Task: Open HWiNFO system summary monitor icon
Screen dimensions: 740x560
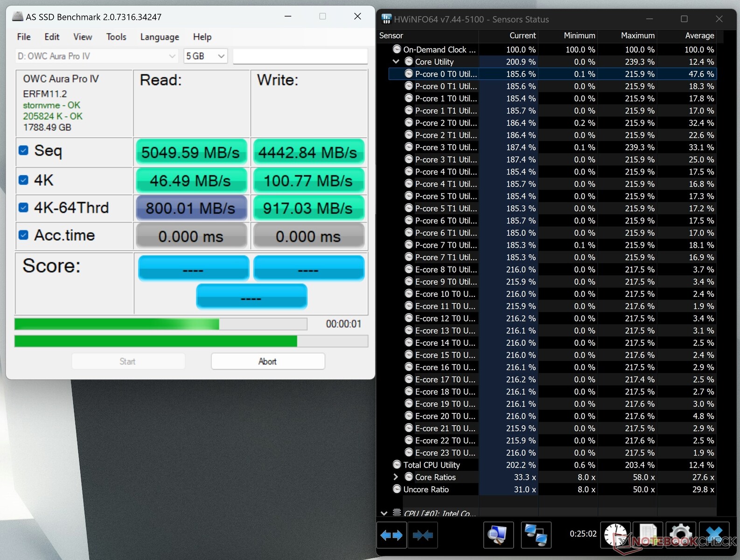Action: 498,535
